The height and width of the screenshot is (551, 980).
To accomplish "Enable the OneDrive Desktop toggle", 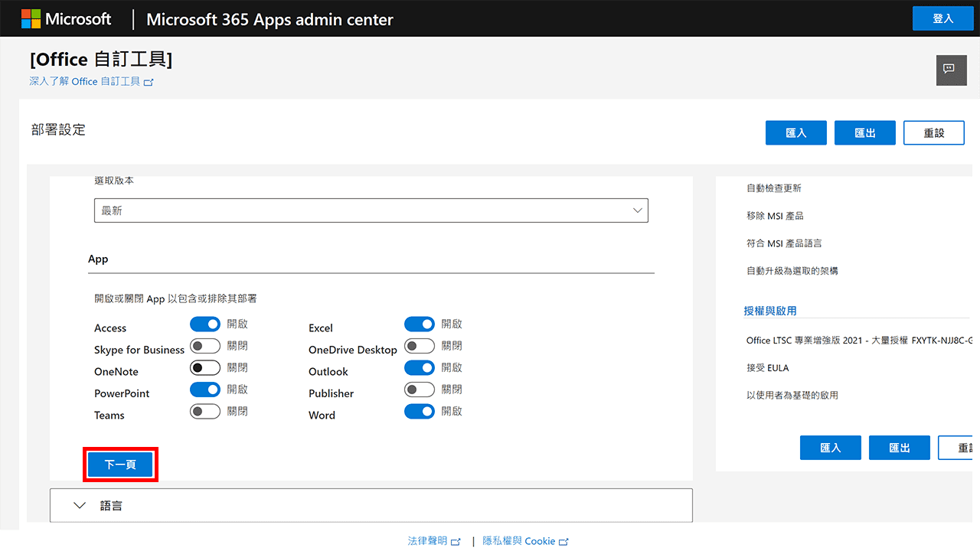I will (x=419, y=345).
